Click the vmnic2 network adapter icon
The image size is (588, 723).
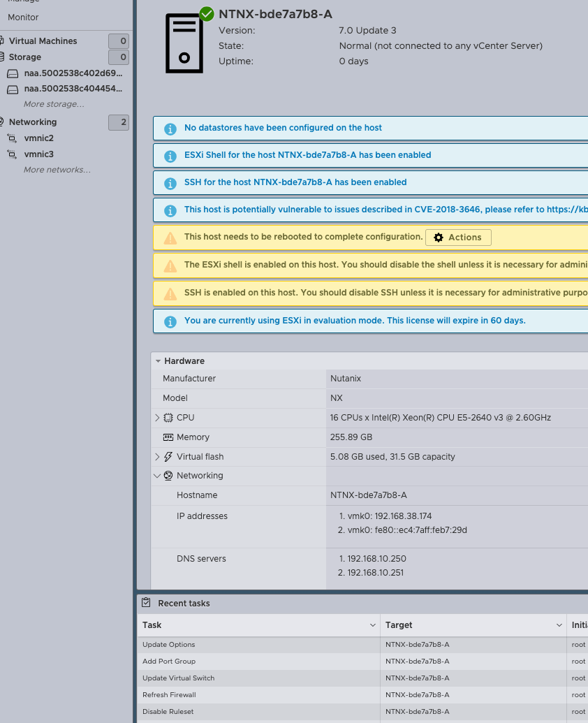(x=12, y=138)
